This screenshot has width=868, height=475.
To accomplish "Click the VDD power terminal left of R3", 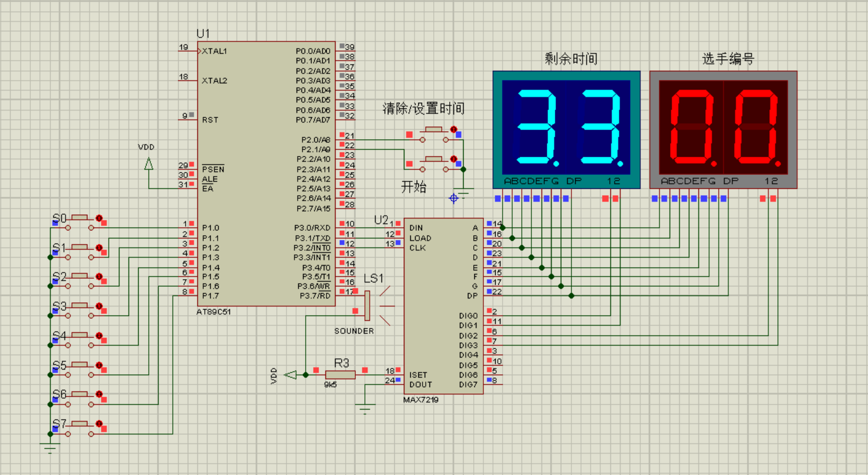I will coord(291,375).
